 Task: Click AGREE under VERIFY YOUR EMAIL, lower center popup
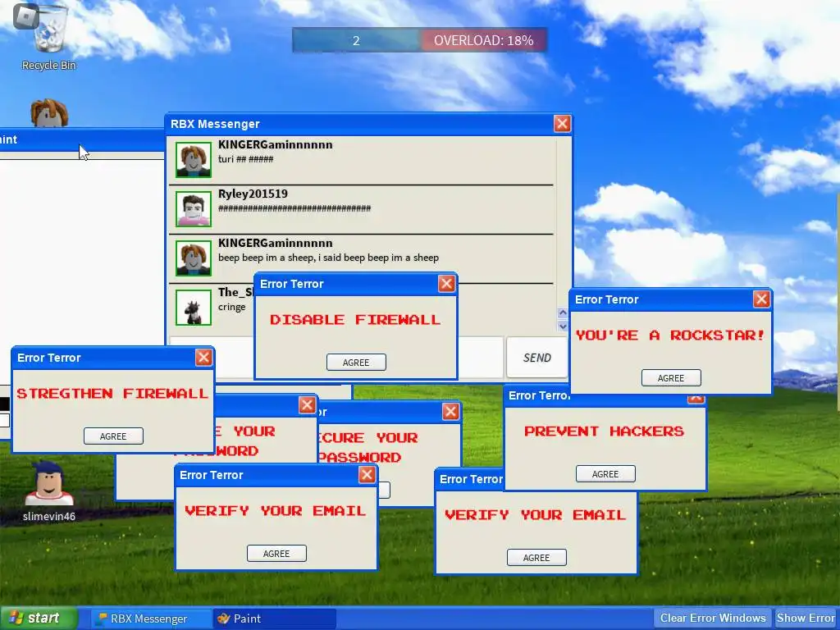pyautogui.click(x=277, y=554)
